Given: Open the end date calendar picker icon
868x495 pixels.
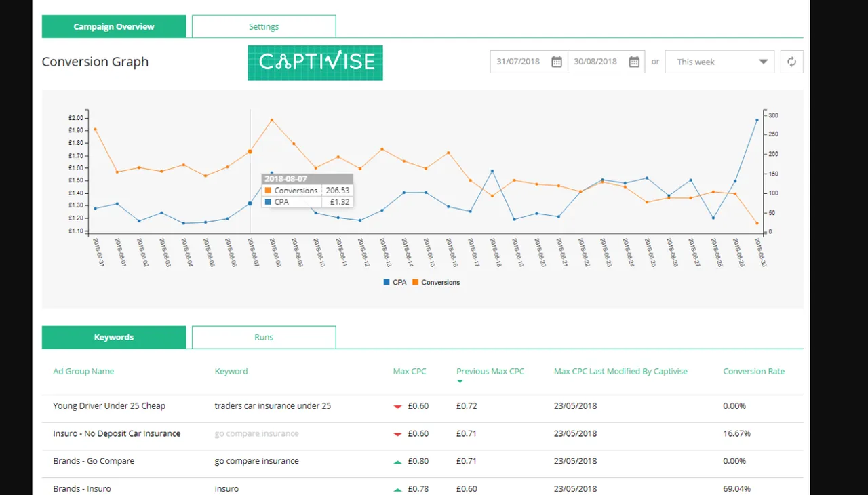Looking at the screenshot, I should click(634, 62).
